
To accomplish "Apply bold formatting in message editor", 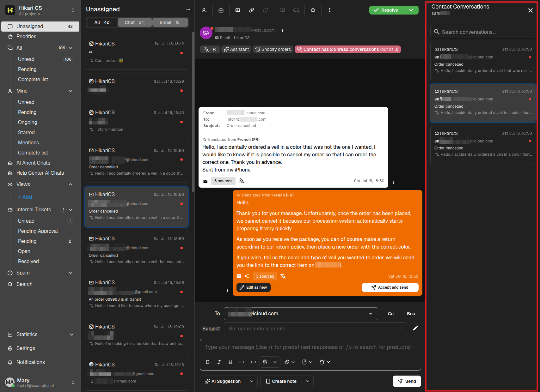I will (208, 362).
